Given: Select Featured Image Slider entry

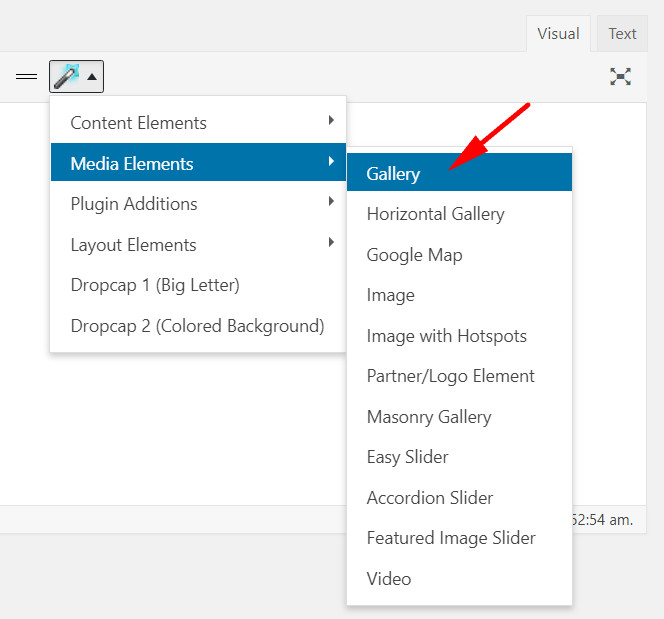Looking at the screenshot, I should 459,538.
